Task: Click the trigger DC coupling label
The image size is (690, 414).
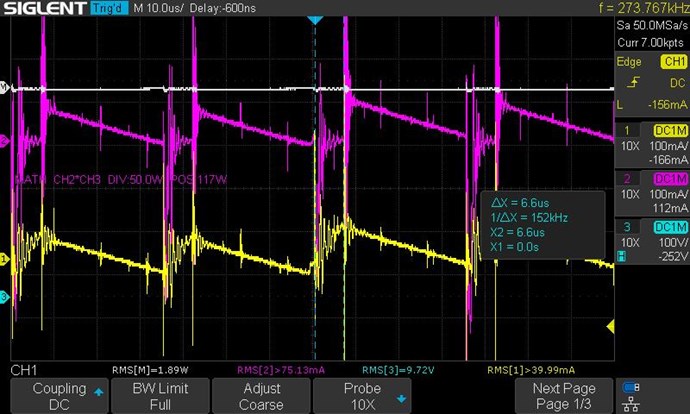Action: click(x=678, y=83)
